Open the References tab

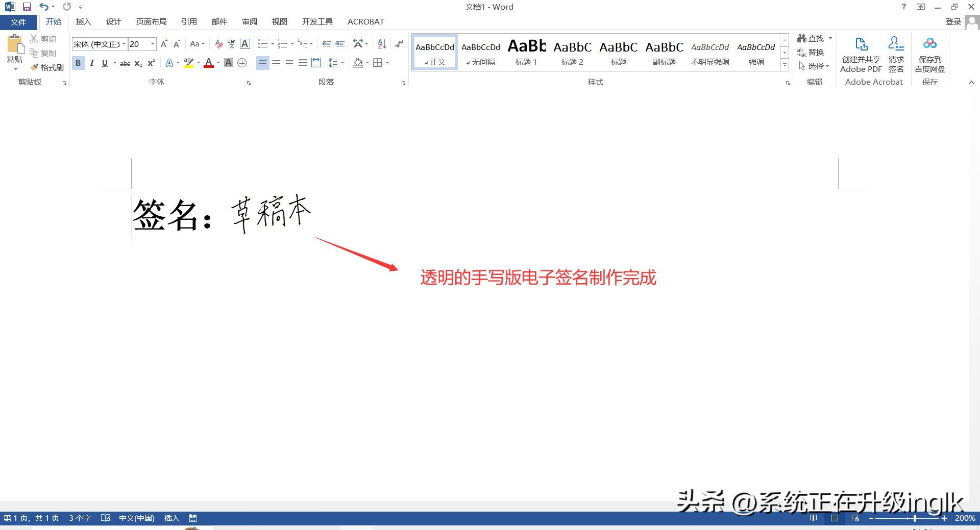pos(189,21)
